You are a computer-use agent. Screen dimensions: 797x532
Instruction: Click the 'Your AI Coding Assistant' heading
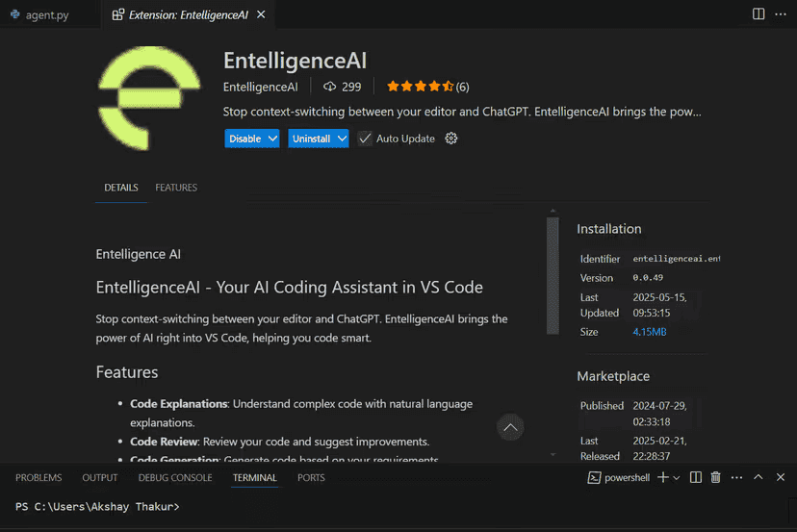pos(289,287)
